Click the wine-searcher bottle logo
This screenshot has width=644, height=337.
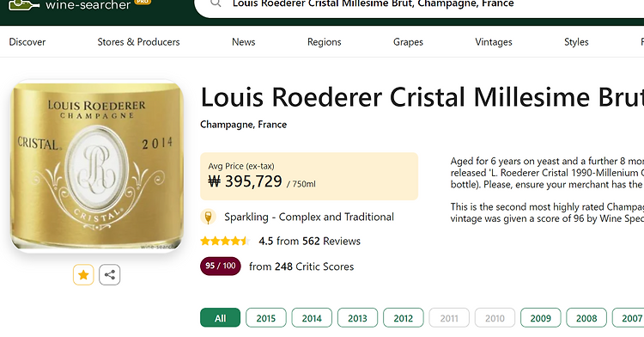[x=24, y=5]
